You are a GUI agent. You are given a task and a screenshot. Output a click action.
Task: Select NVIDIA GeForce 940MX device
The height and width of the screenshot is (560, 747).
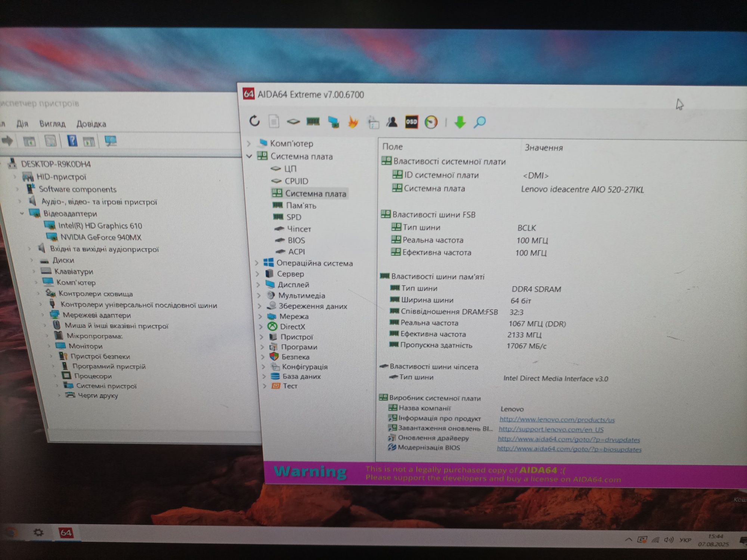click(101, 237)
